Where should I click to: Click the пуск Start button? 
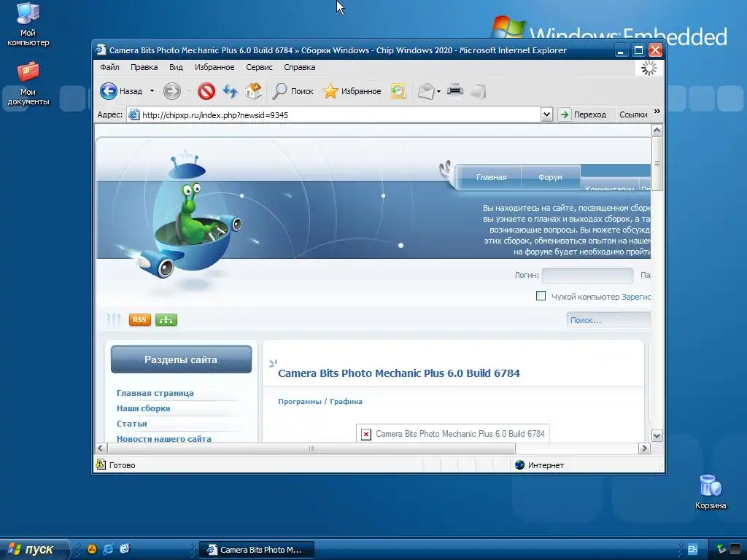click(x=34, y=549)
